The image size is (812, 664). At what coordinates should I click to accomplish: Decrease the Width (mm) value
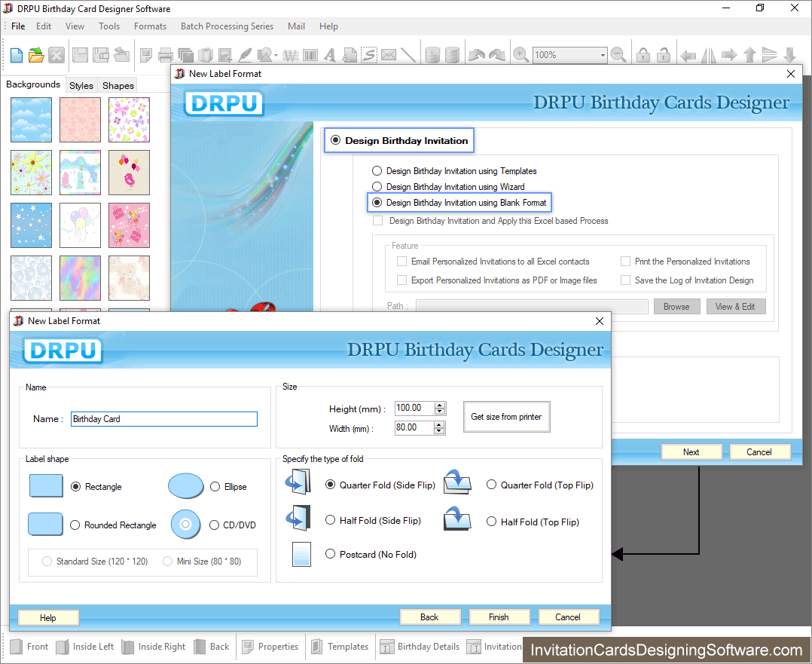coord(439,431)
